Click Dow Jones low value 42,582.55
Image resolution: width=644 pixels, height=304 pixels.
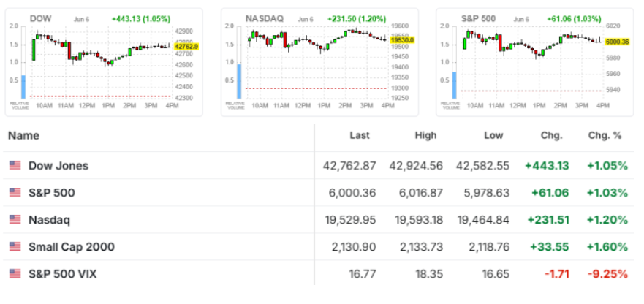(x=482, y=166)
